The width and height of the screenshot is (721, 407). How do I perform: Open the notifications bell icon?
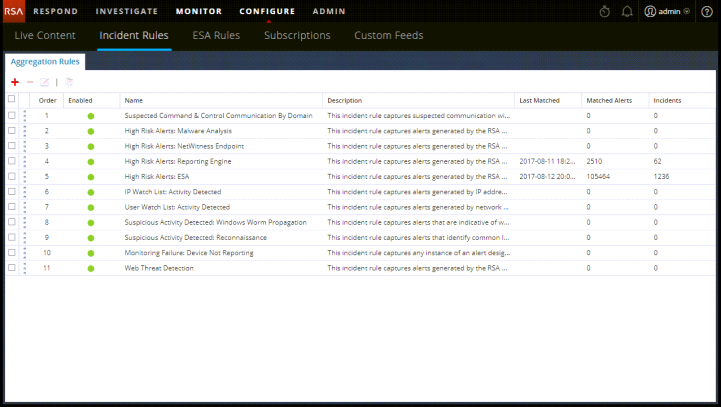[x=627, y=11]
